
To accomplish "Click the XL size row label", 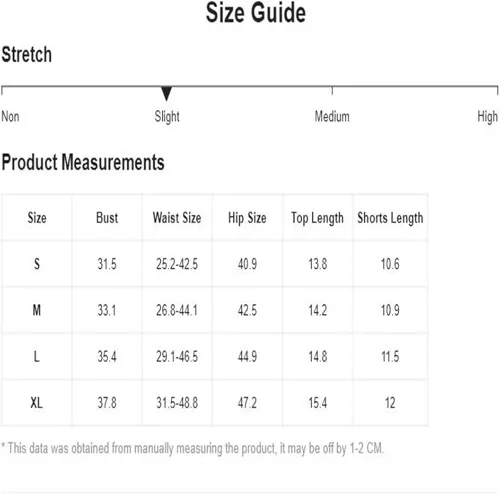I will coord(37,403).
